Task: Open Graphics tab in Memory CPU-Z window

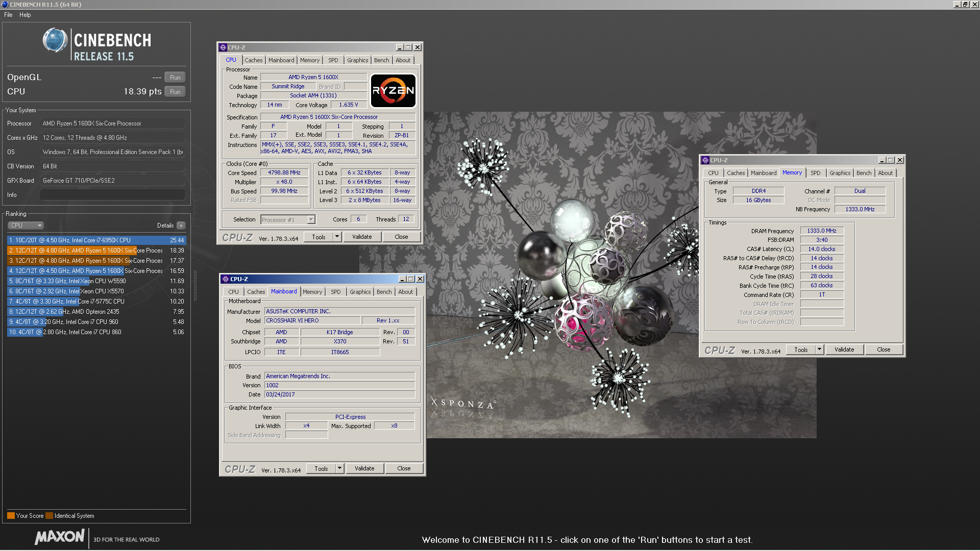Action: (x=840, y=173)
